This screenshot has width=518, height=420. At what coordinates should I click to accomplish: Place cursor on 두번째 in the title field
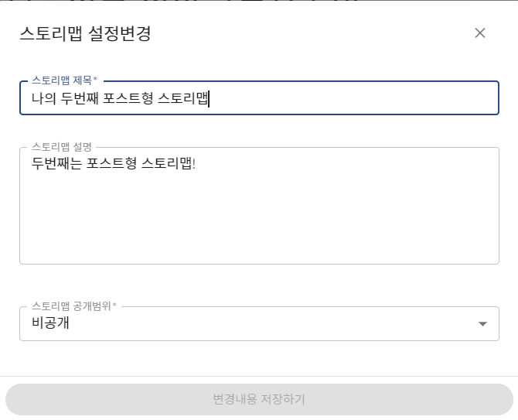click(x=80, y=98)
